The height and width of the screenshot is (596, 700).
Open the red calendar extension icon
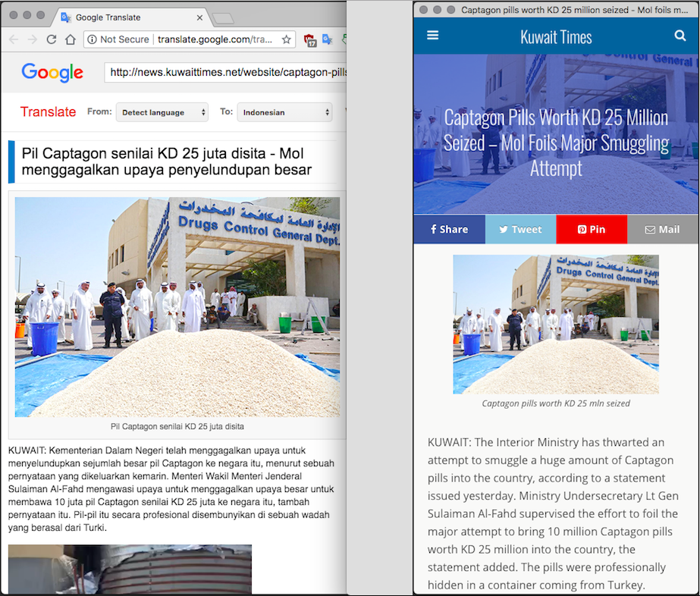pyautogui.click(x=309, y=39)
